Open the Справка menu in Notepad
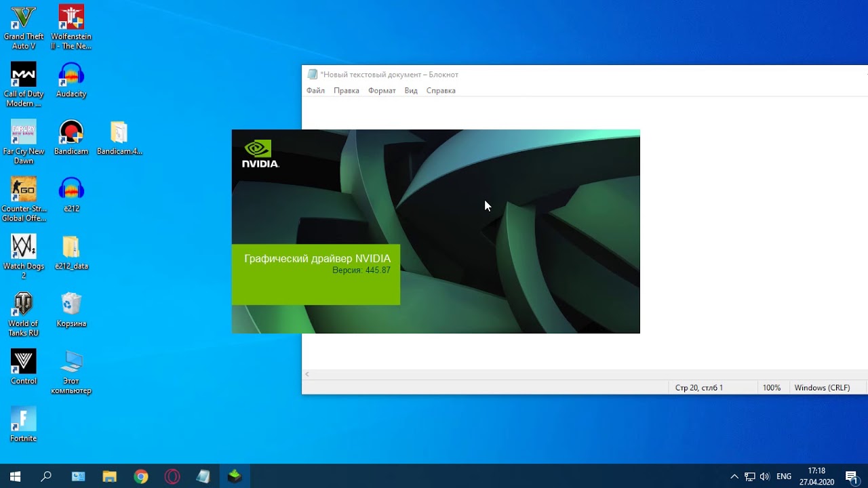Image resolution: width=868 pixels, height=488 pixels. pyautogui.click(x=441, y=91)
